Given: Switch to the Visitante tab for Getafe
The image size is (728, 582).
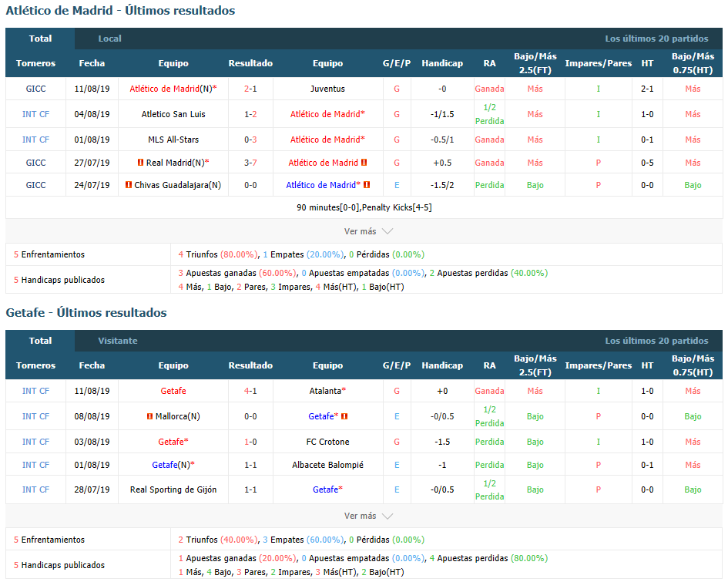Looking at the screenshot, I should coord(117,341).
